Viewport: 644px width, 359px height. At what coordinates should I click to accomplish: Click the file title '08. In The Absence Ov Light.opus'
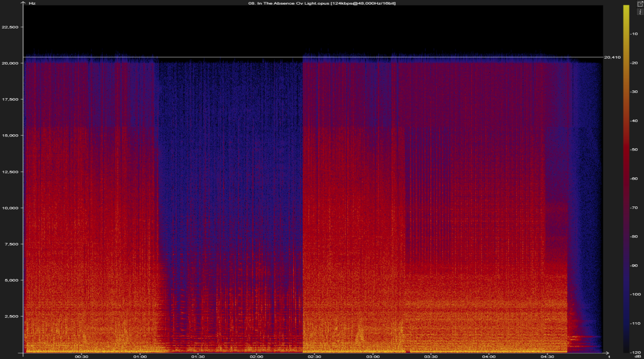click(289, 3)
